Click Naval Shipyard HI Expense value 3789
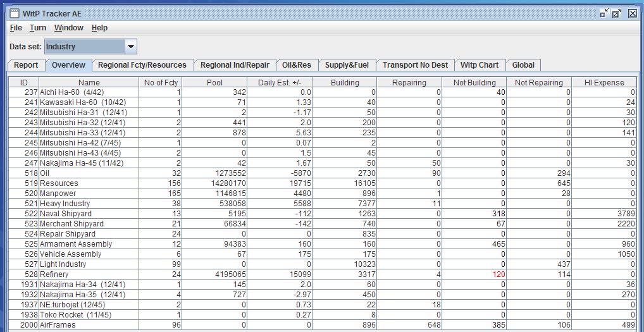The image size is (644, 332). (626, 213)
